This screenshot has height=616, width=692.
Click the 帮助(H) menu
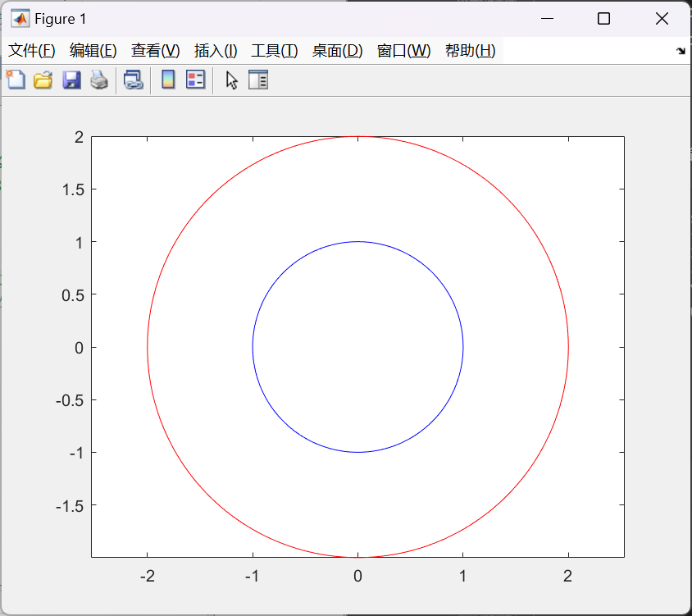click(x=470, y=51)
